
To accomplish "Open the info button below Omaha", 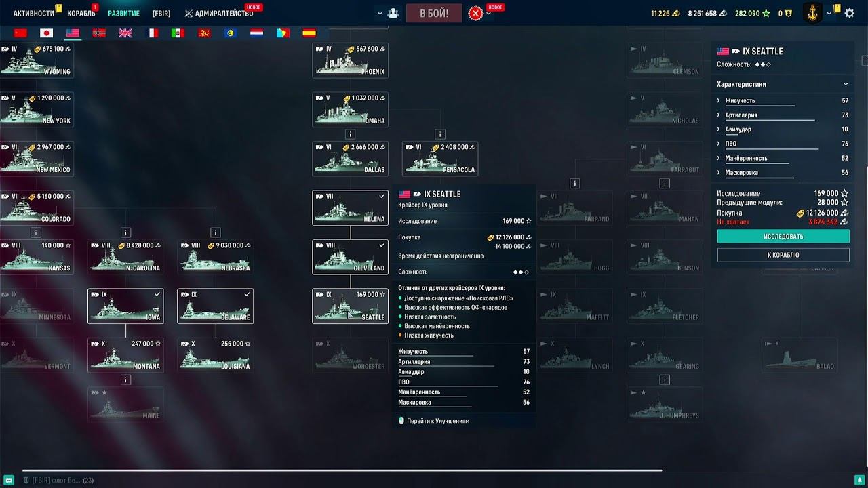I will (350, 134).
